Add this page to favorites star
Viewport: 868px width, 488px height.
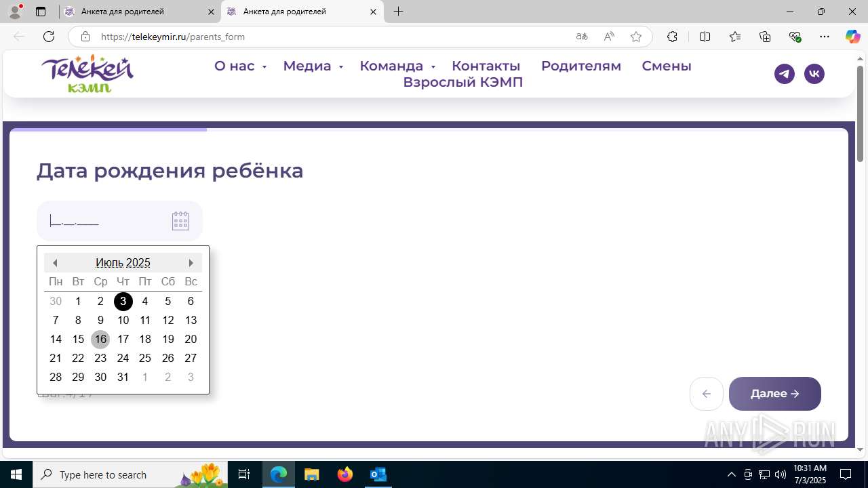tap(636, 37)
